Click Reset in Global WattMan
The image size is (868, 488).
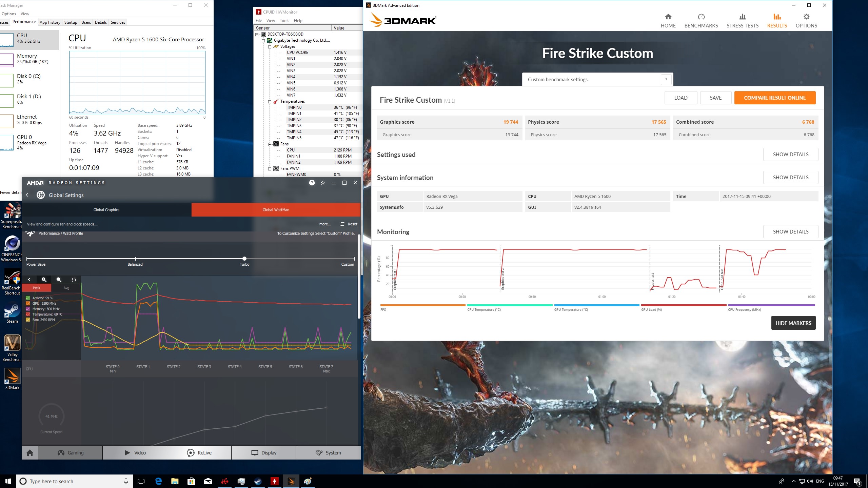point(349,224)
